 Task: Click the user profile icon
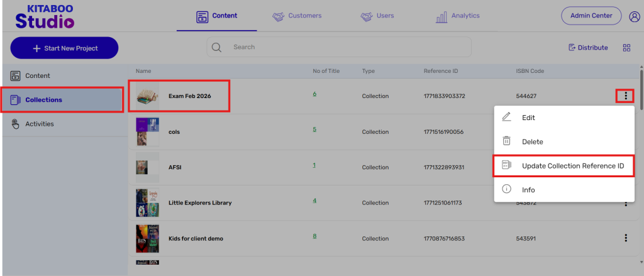[x=634, y=16]
